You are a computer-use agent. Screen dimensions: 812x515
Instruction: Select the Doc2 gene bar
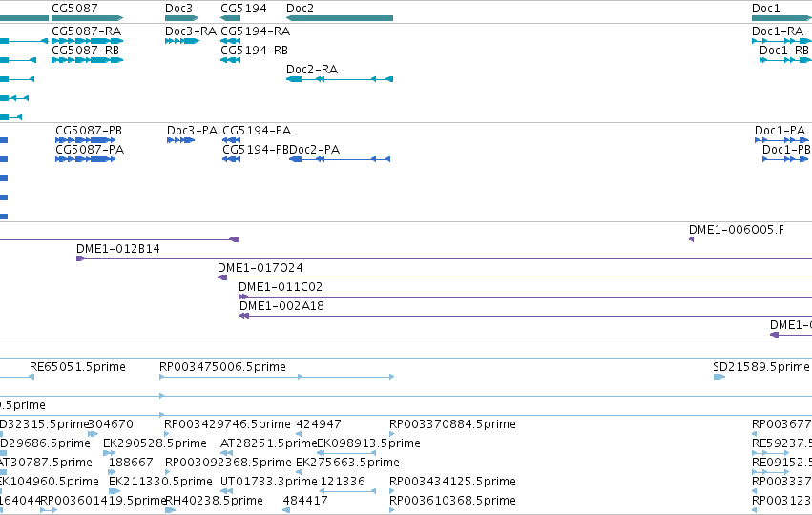(340, 18)
